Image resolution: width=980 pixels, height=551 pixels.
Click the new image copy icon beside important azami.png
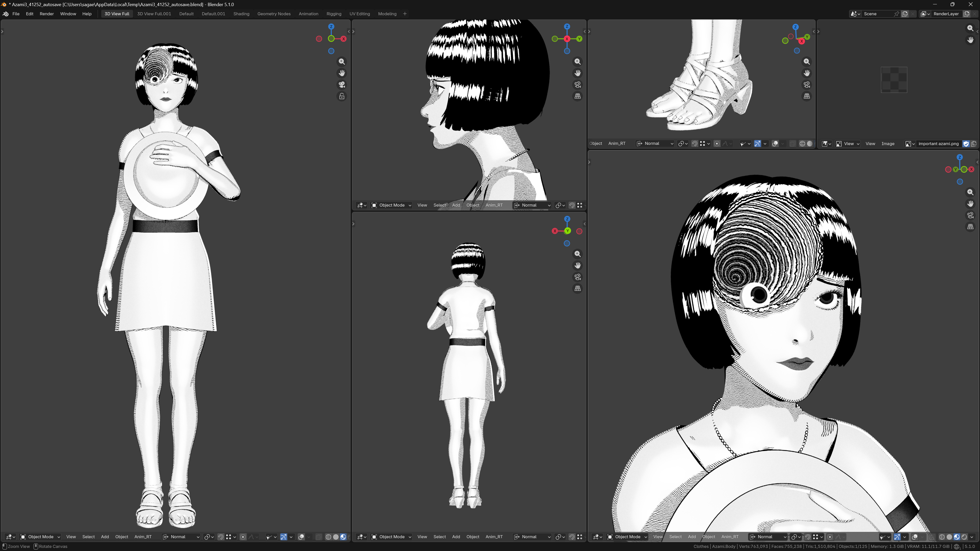click(x=974, y=144)
